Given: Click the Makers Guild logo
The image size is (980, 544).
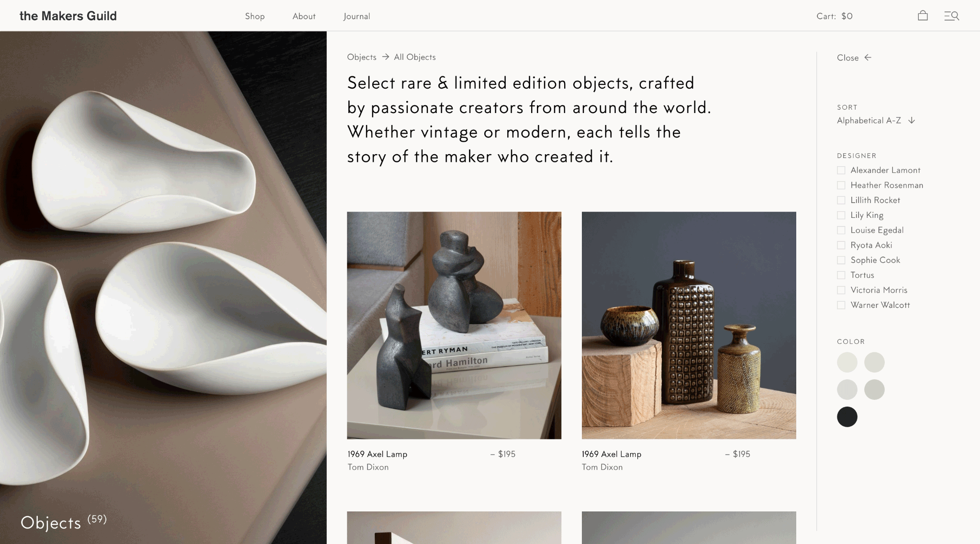Looking at the screenshot, I should pos(68,16).
